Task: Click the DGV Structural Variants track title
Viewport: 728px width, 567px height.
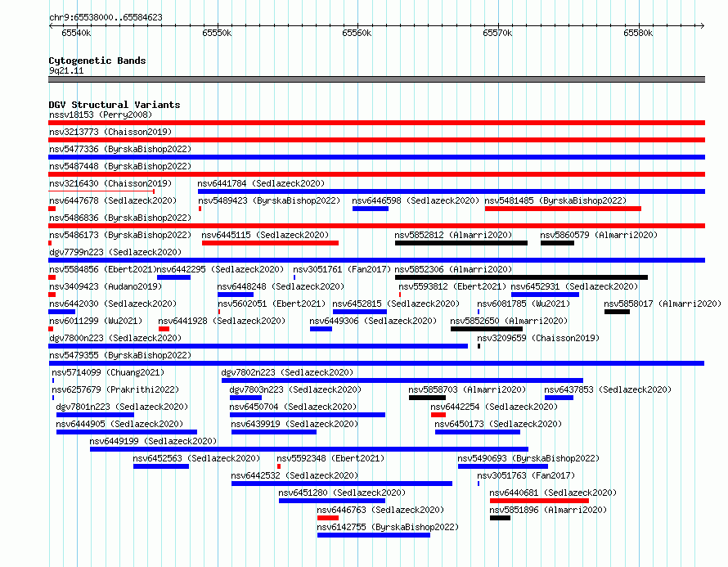Action: 115,105
